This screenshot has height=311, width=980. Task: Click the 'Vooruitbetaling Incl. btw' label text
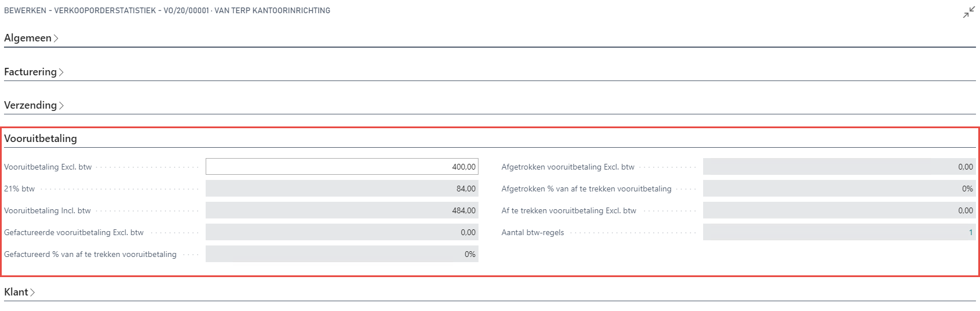(47, 210)
